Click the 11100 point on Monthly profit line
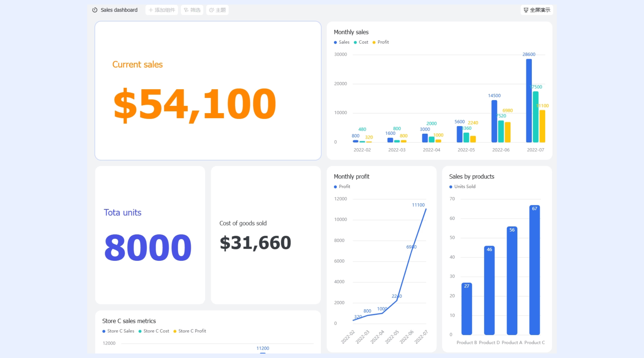This screenshot has width=644, height=358. (x=426, y=209)
